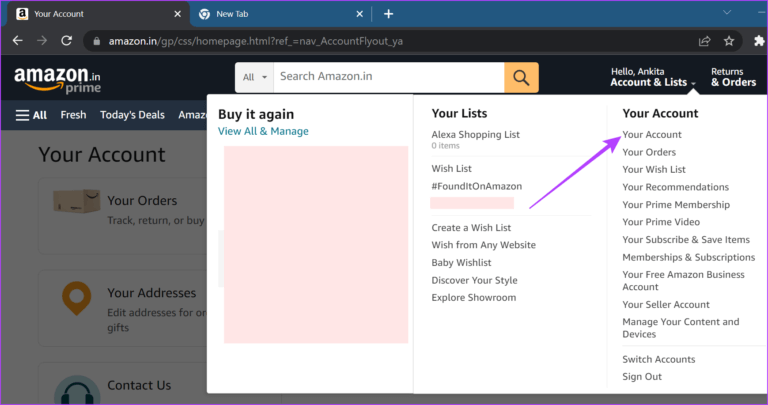Click Create a Wish List
Image resolution: width=768 pixels, height=405 pixels.
pyautogui.click(x=471, y=228)
